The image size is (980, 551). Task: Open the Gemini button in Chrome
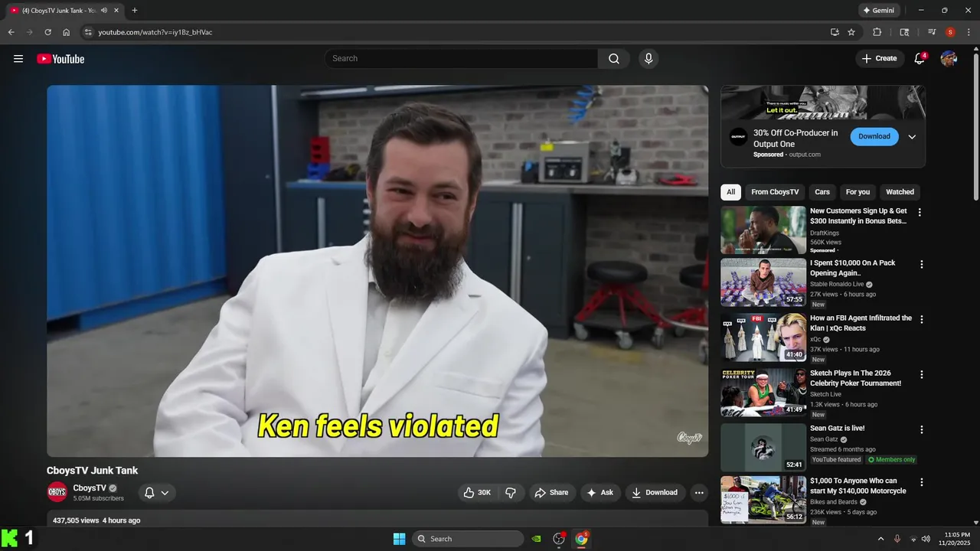click(x=879, y=11)
